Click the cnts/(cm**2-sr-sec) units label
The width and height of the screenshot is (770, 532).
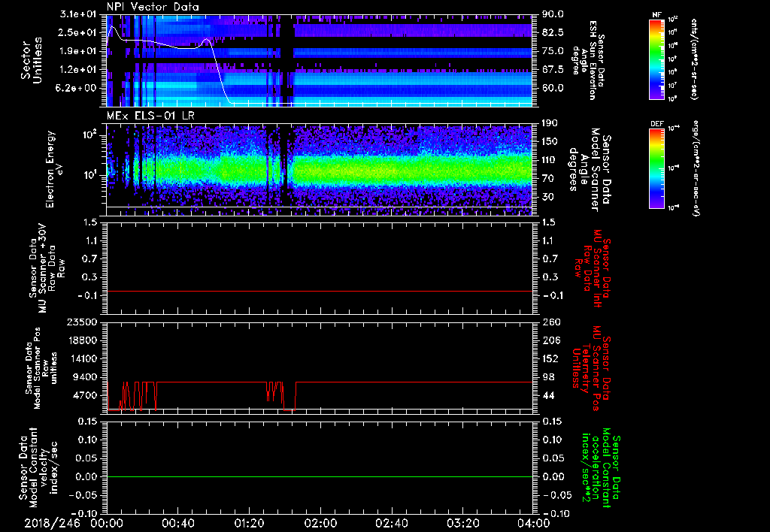click(x=694, y=59)
